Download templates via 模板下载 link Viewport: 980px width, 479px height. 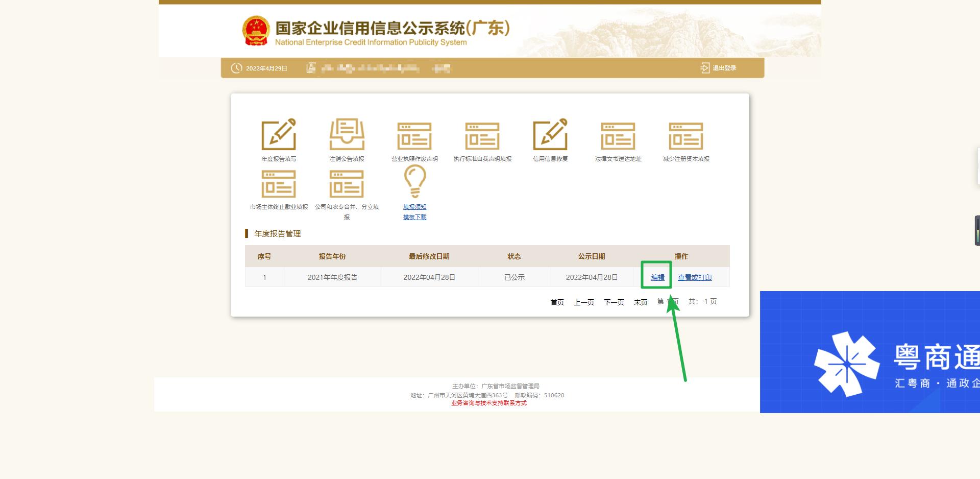click(x=414, y=217)
